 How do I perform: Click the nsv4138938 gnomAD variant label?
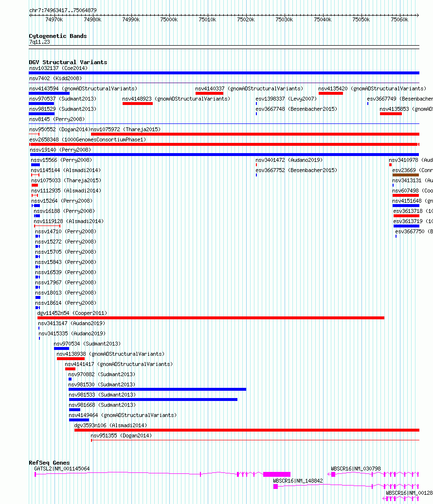tap(110, 354)
